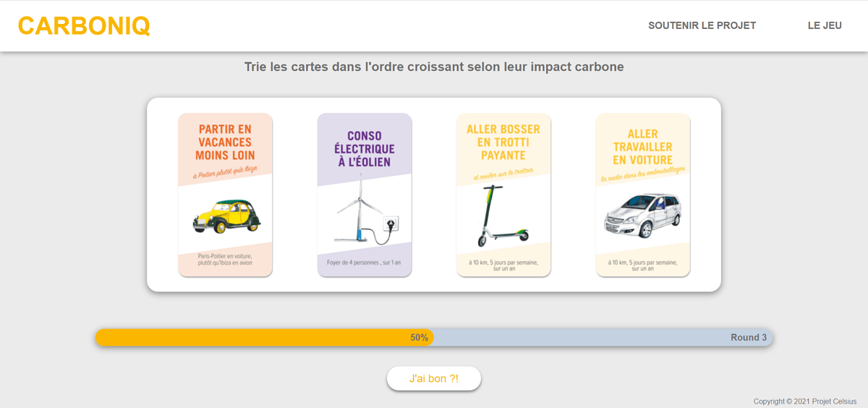
Task: Click the power socket on the wind card
Action: [x=391, y=224]
